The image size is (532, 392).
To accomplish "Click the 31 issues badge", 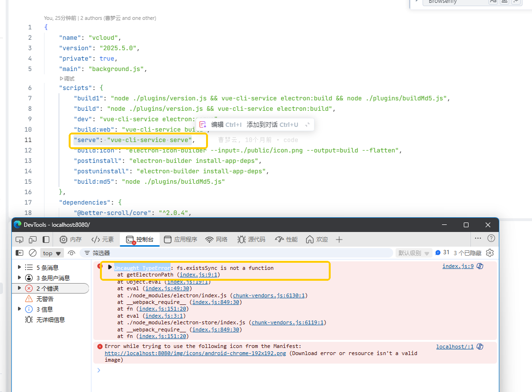I will 442,253.
